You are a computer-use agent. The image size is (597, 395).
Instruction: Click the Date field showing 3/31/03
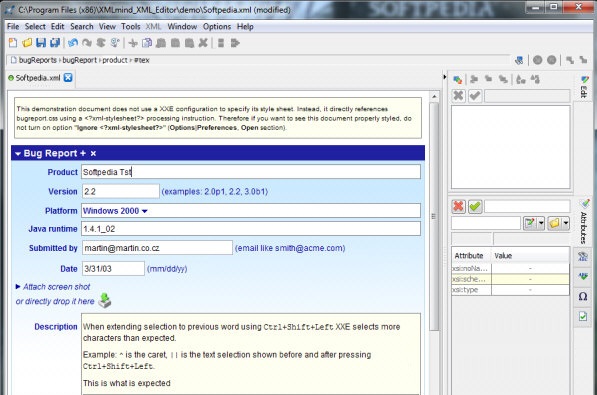pos(113,269)
